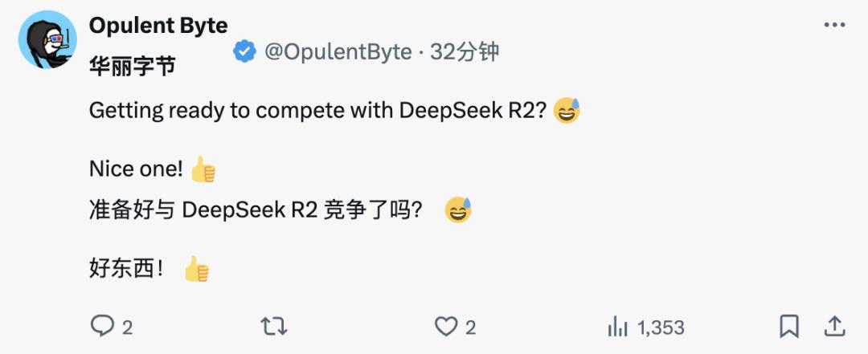This screenshot has height=354, width=868.
Task: Open the 32分钟 timestamp link
Action: [465, 52]
